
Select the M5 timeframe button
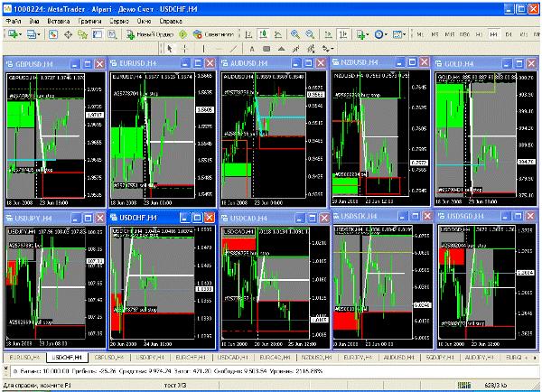click(435, 34)
